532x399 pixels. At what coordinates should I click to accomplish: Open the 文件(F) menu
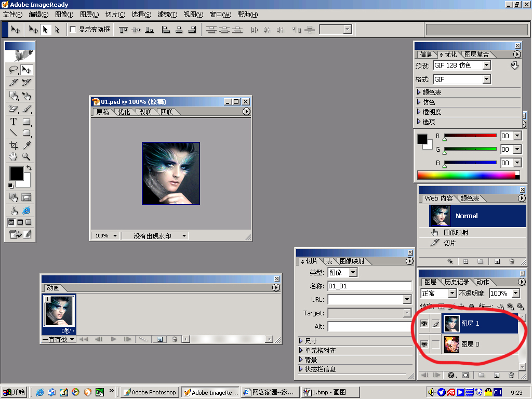pos(12,14)
